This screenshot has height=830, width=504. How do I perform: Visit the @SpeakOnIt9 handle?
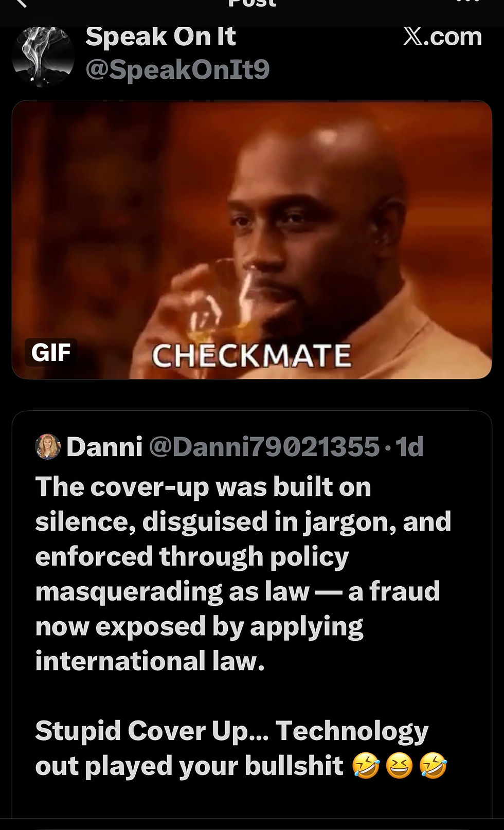pos(177,70)
